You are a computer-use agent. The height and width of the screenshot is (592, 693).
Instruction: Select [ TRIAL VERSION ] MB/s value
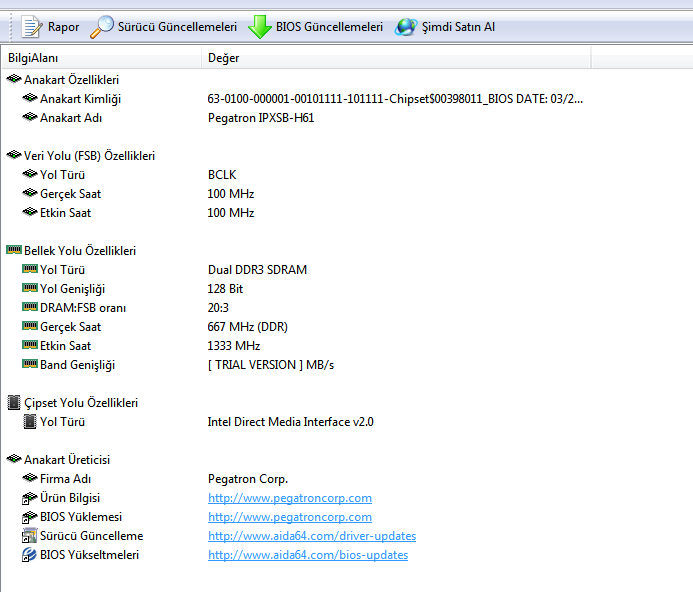point(271,365)
